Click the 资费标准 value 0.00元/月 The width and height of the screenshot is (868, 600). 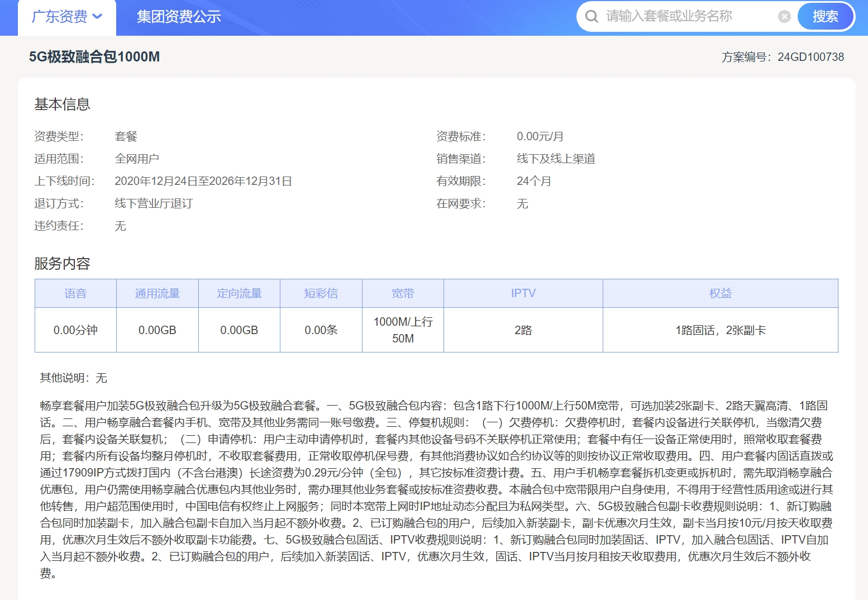(x=540, y=136)
